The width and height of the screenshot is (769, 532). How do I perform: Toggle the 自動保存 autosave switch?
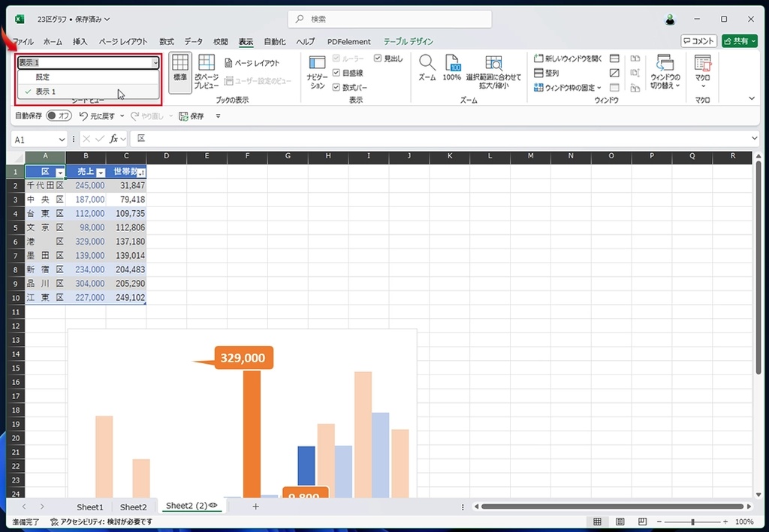(59, 116)
